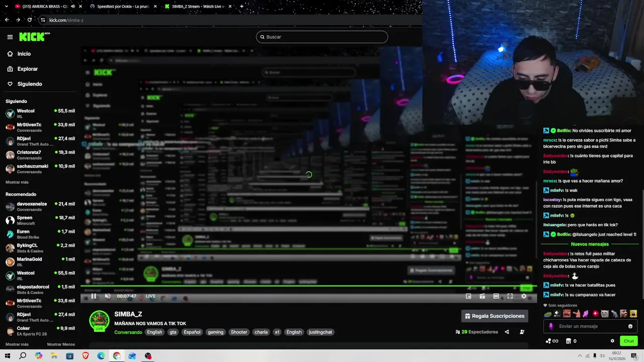Open Siguiendo in the sidebar
This screenshot has height=362, width=644.
point(29,84)
